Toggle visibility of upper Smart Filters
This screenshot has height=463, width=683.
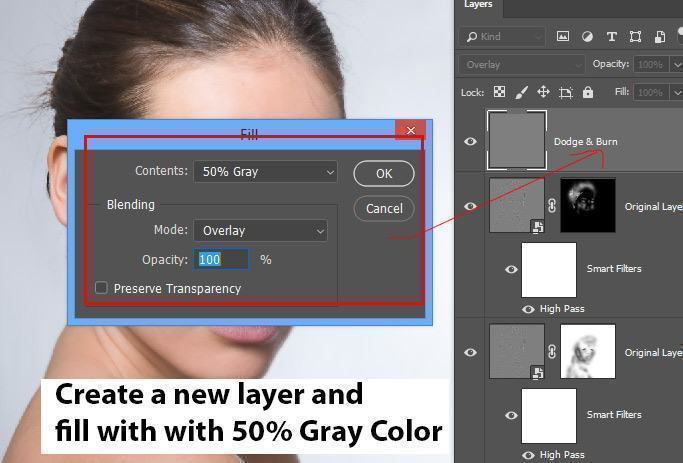click(x=511, y=269)
